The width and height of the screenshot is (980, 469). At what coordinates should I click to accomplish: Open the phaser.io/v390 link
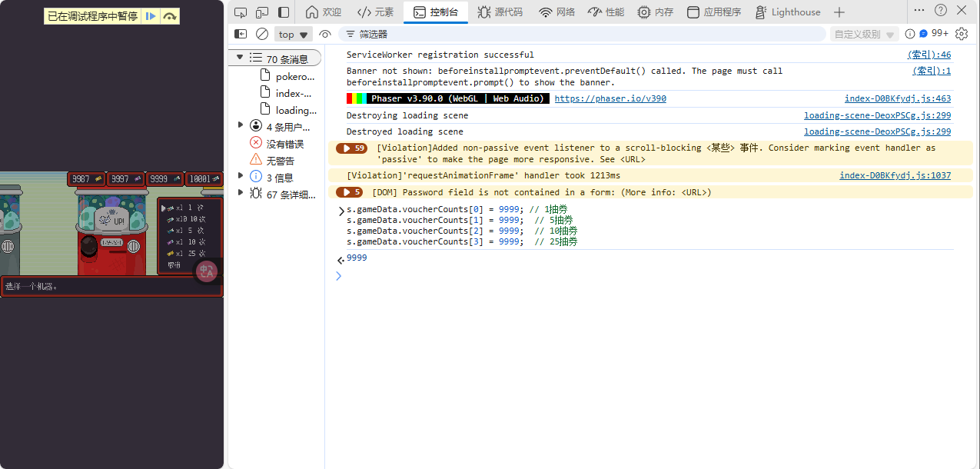[610, 98]
